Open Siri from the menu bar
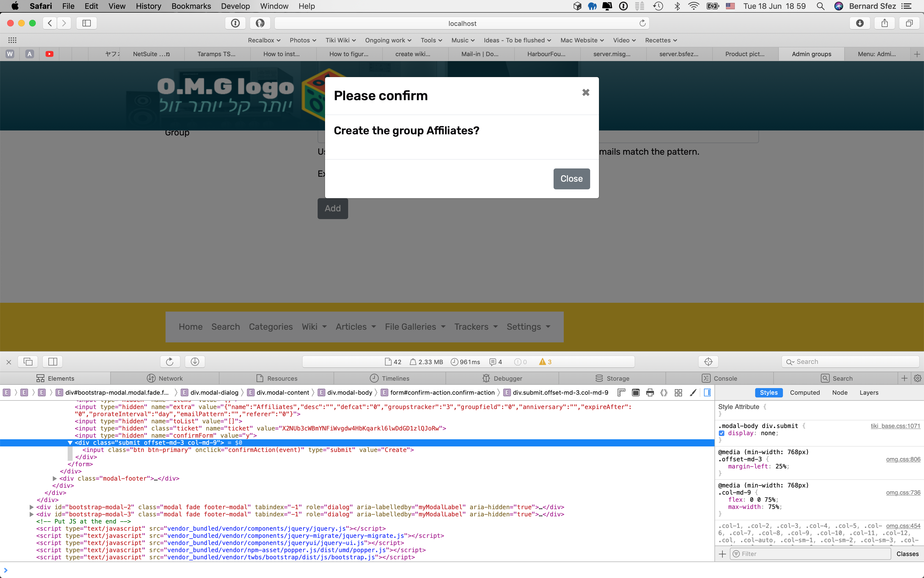Image resolution: width=924 pixels, height=578 pixels. 838,6
